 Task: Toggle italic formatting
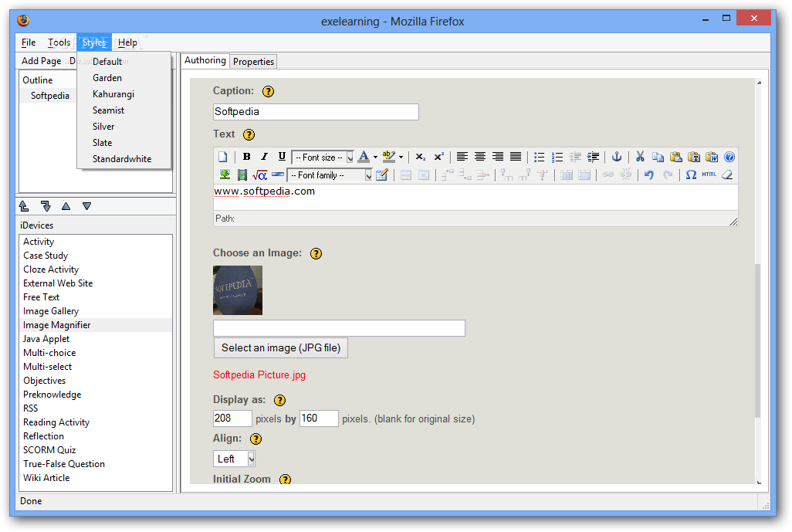click(x=264, y=157)
